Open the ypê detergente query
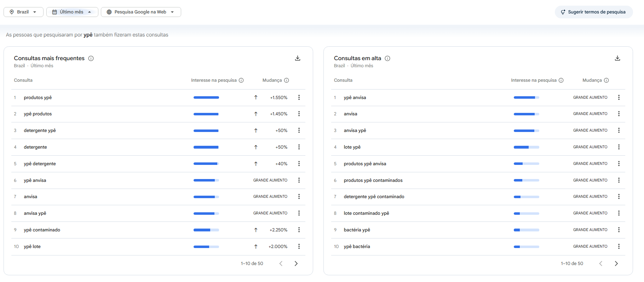Viewport: 644px width, 282px height. tap(40, 164)
